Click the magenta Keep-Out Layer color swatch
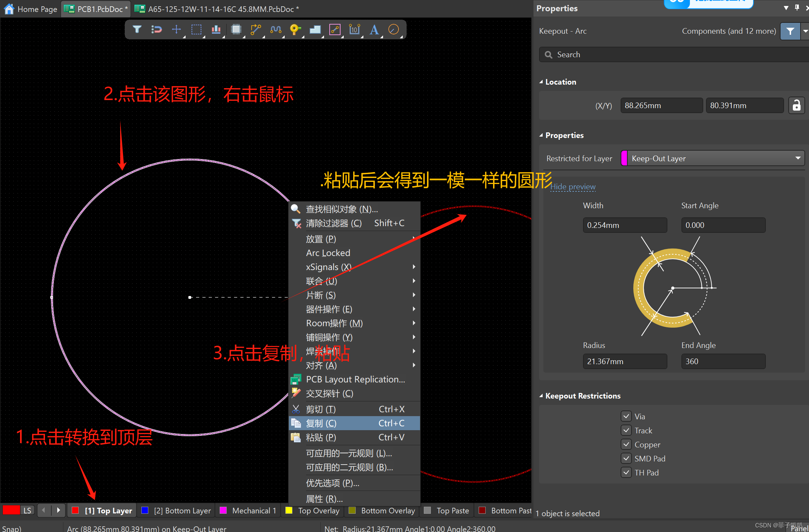 click(624, 158)
